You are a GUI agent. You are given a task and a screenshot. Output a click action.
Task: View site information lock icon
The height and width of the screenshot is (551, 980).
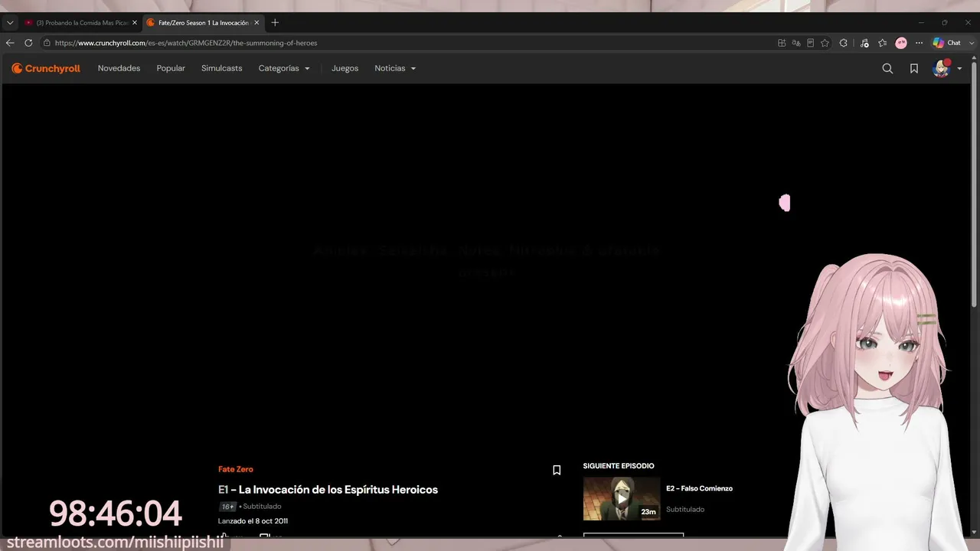pyautogui.click(x=47, y=43)
